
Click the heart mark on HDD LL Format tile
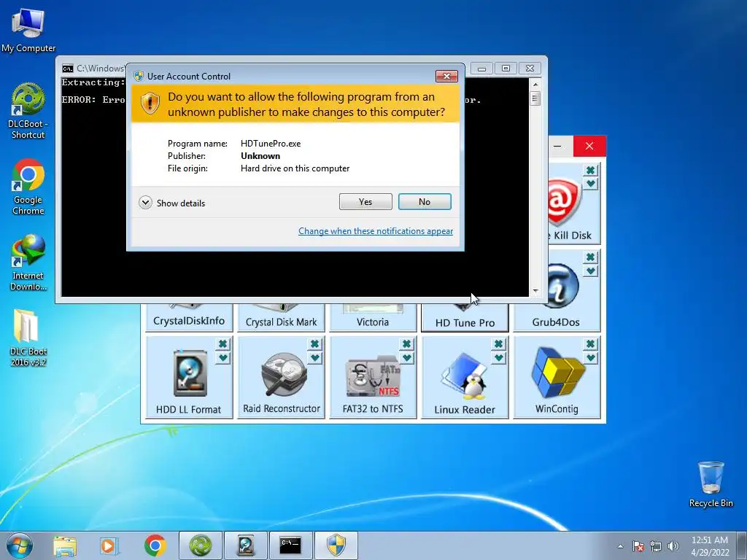(x=222, y=357)
